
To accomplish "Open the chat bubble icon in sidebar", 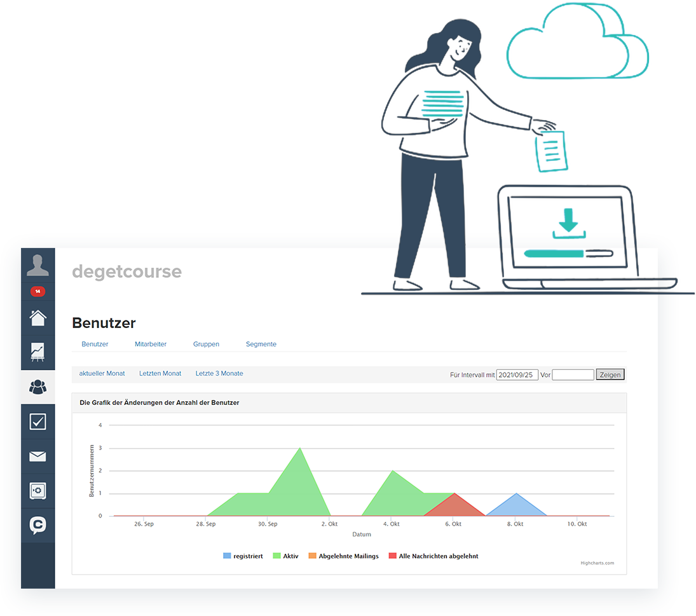I will pyautogui.click(x=38, y=525).
